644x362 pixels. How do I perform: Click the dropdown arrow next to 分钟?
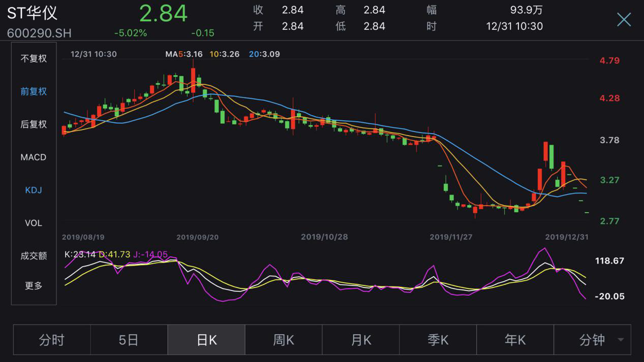click(621, 340)
